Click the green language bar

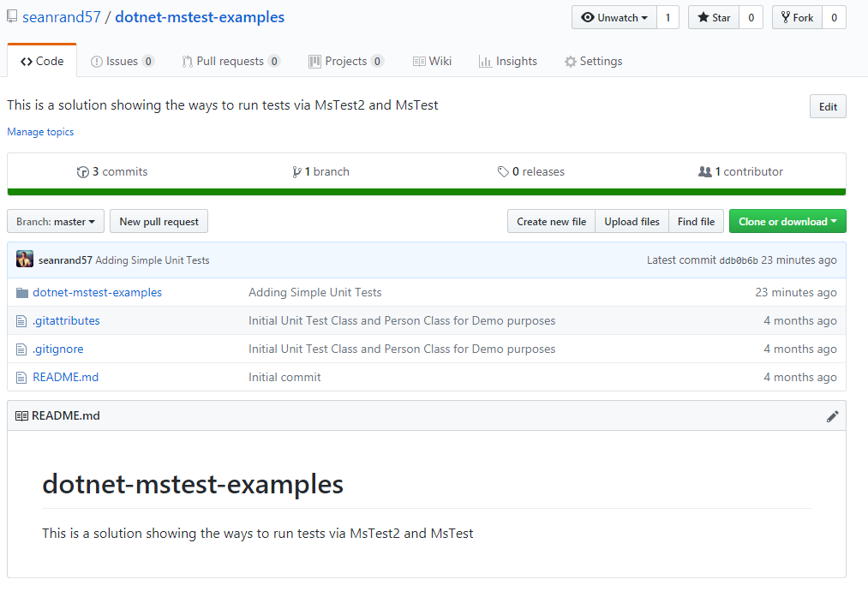tap(426, 192)
